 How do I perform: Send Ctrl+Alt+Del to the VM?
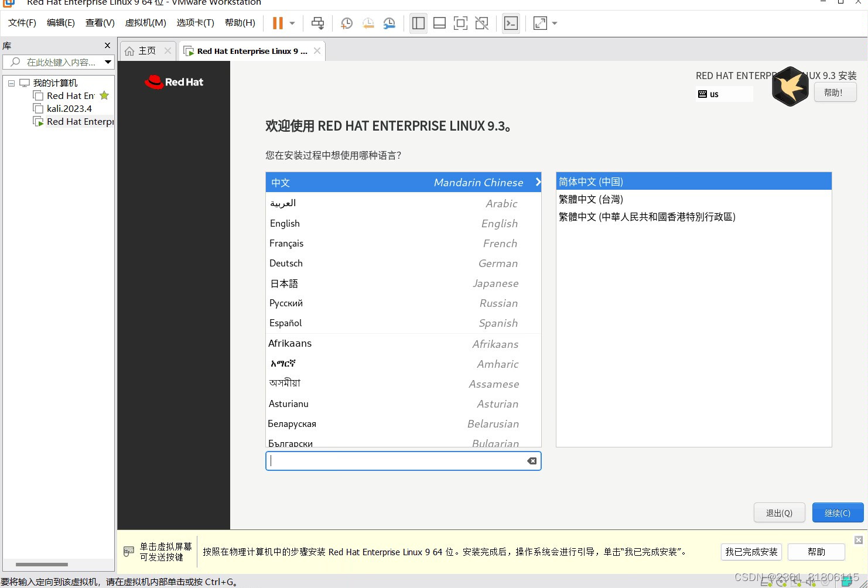pyautogui.click(x=317, y=23)
